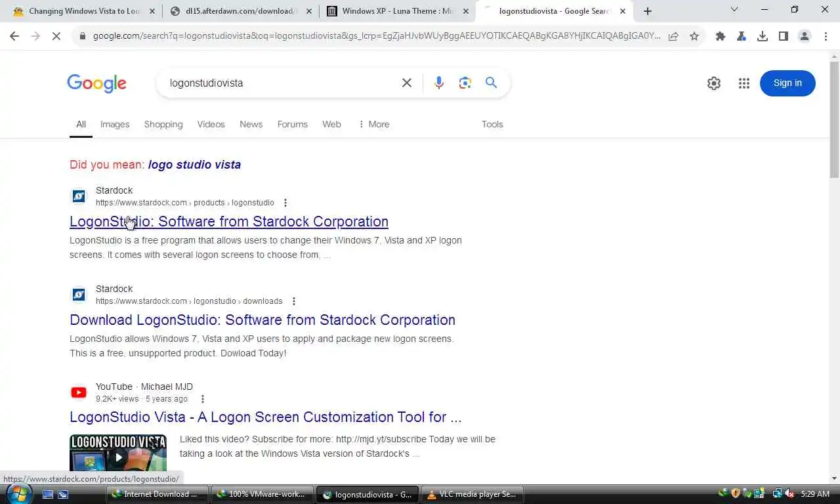Search by image with Google Lens icon
Image resolution: width=840 pixels, height=504 pixels.
pyautogui.click(x=465, y=83)
